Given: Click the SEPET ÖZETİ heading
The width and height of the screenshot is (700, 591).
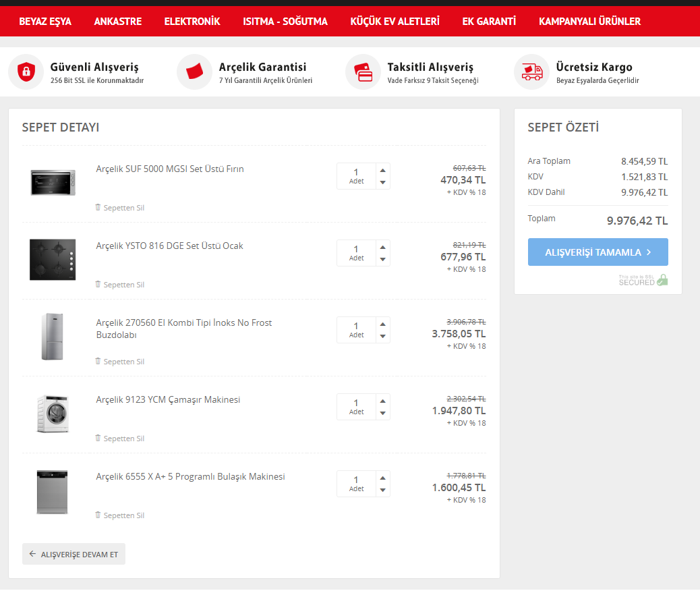Looking at the screenshot, I should pos(563,128).
